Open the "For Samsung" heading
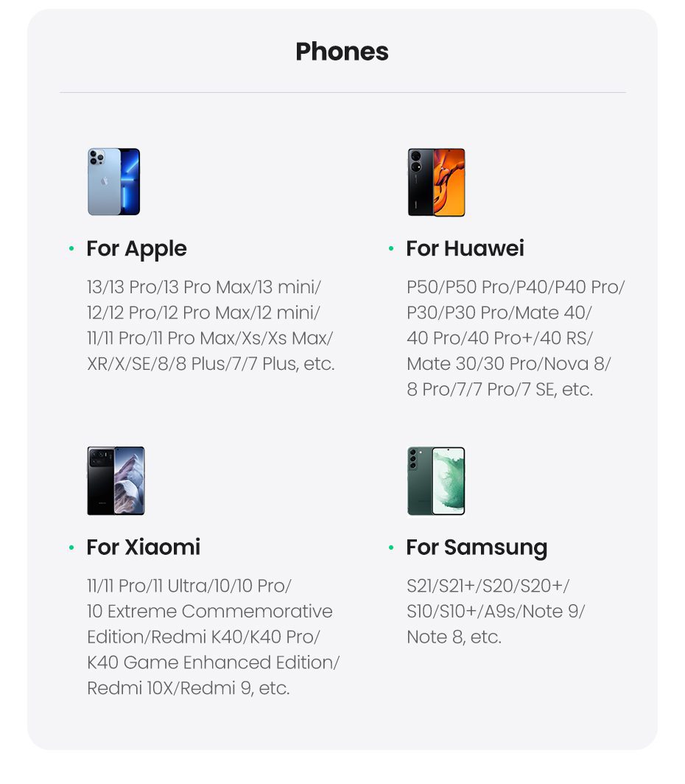 477,547
